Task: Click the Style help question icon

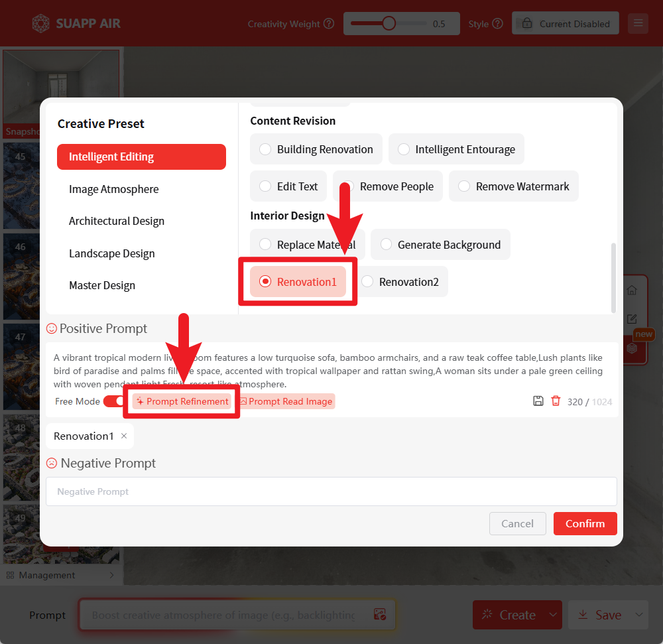Action: (x=497, y=24)
